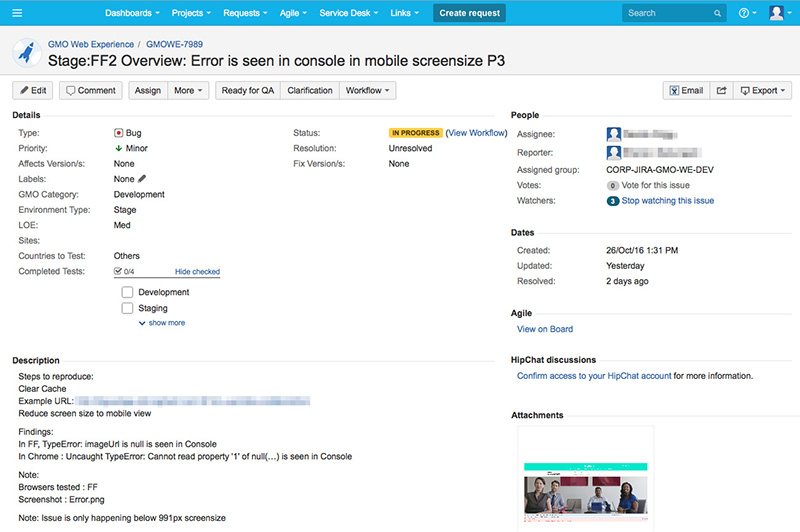Image resolution: width=800 pixels, height=532 pixels.
Task: Toggle the Hide checked link
Action: click(197, 272)
